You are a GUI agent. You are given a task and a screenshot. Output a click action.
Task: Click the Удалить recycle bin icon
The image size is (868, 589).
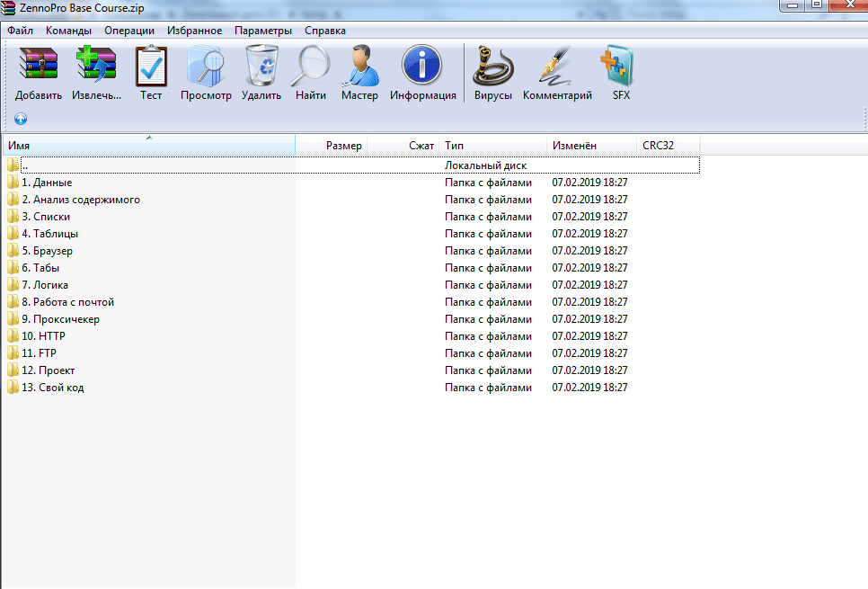[x=261, y=68]
